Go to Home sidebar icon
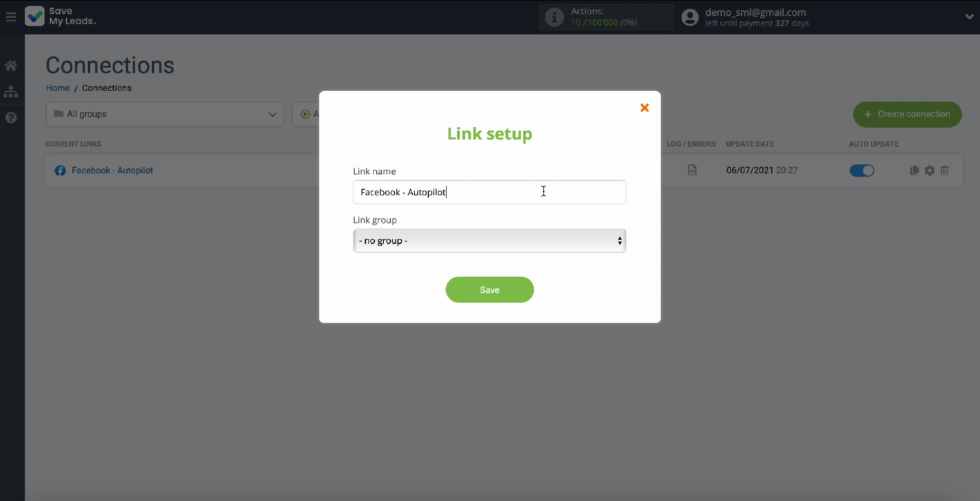Screen dimensions: 980x501 click(x=11, y=65)
